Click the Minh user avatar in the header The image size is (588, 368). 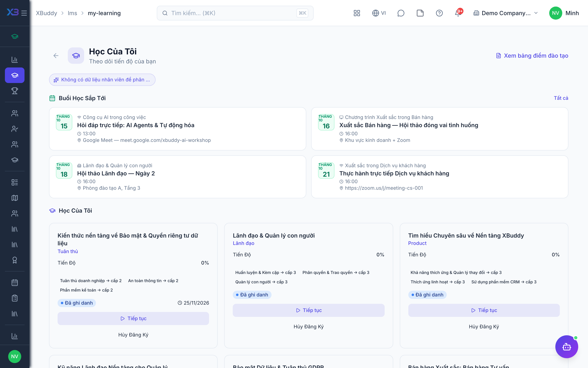click(556, 13)
